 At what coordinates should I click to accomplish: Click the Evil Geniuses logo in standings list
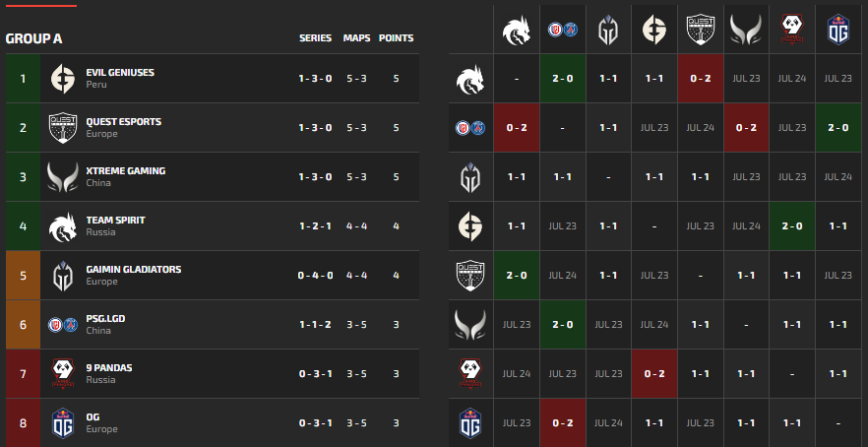click(62, 79)
